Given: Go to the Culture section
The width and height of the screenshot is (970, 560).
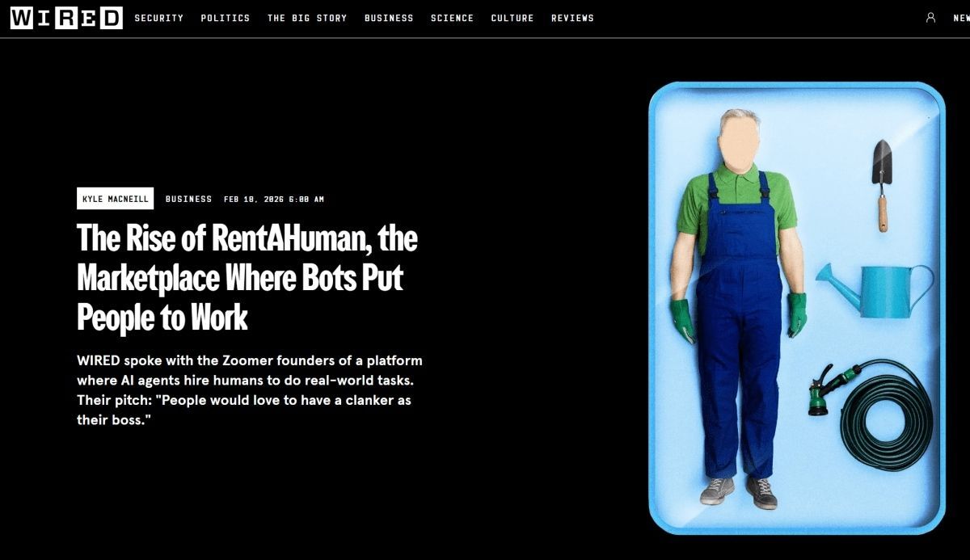Looking at the screenshot, I should click(x=512, y=18).
